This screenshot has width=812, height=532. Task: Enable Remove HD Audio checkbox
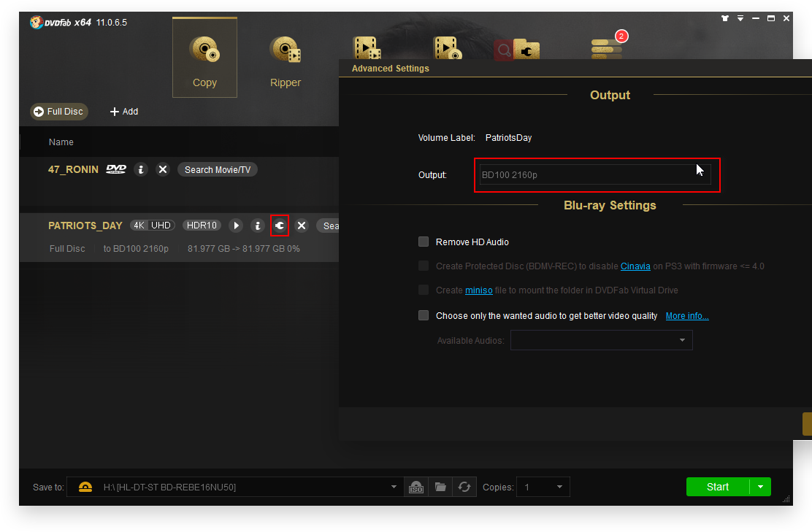pos(424,242)
